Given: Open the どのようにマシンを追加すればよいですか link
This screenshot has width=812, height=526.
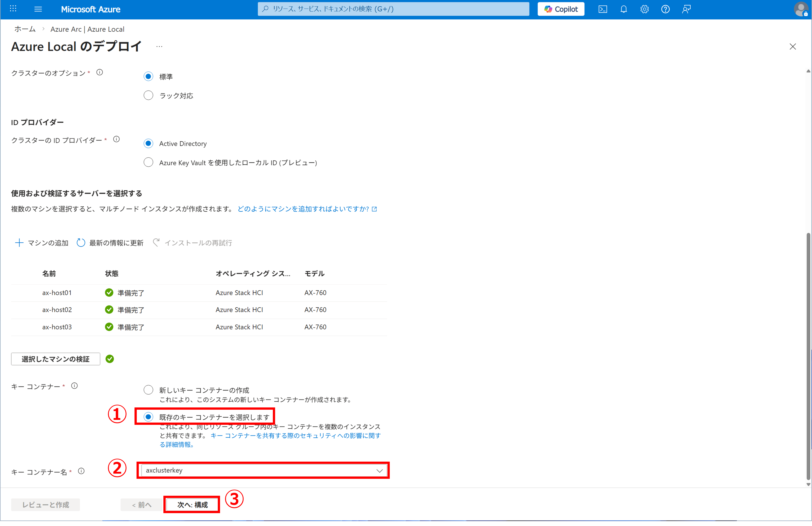Looking at the screenshot, I should [303, 209].
